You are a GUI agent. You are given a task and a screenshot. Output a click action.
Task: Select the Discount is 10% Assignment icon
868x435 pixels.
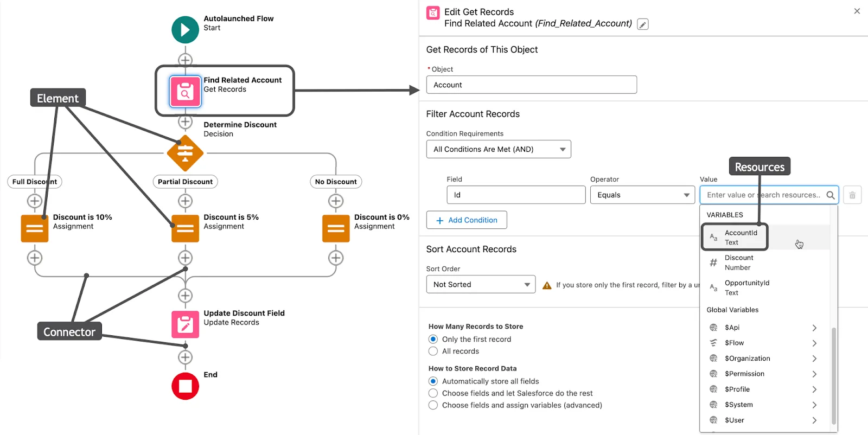[34, 228]
